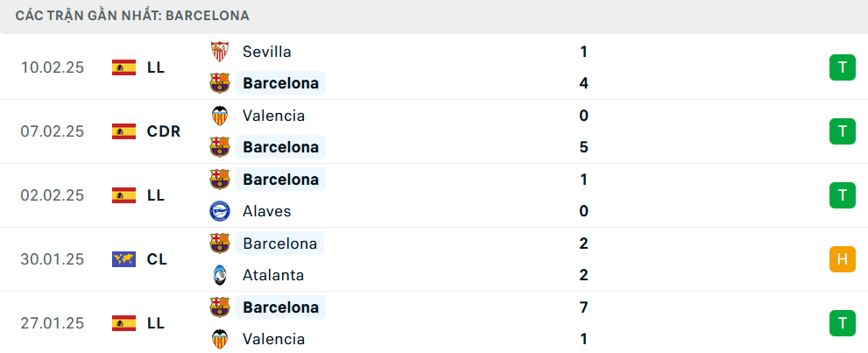Click the 'Các trận gần nhất: Barcelona' header

click(x=132, y=16)
